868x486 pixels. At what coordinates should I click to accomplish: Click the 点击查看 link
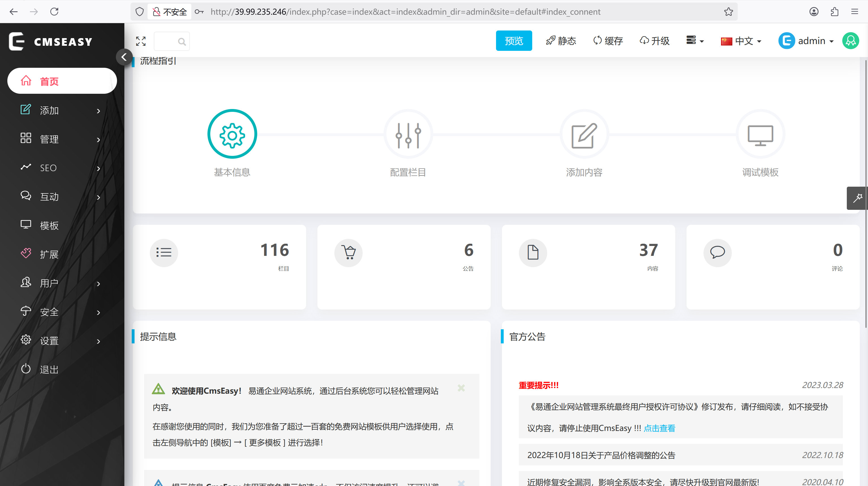tap(659, 428)
